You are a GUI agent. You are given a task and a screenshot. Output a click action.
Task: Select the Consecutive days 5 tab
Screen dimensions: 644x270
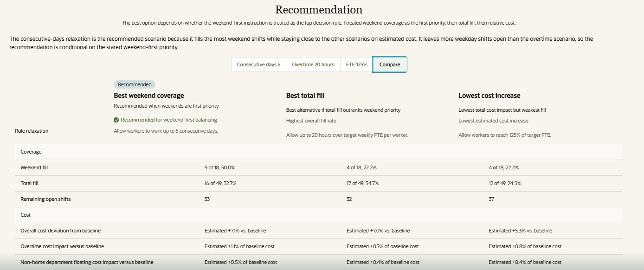tap(258, 64)
